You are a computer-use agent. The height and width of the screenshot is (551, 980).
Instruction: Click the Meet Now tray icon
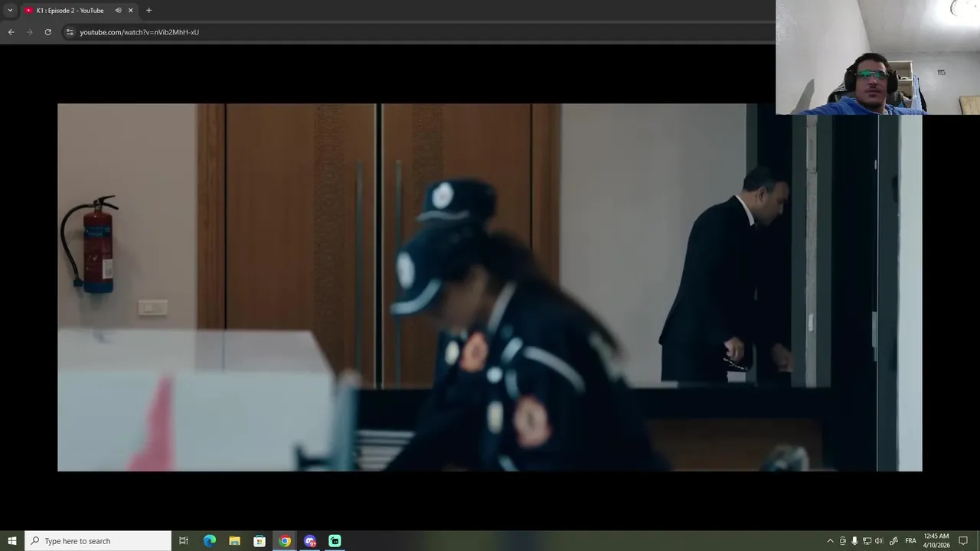(x=843, y=541)
